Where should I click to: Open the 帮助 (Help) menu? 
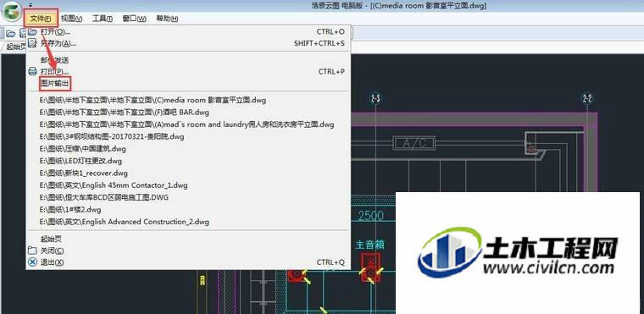[167, 19]
